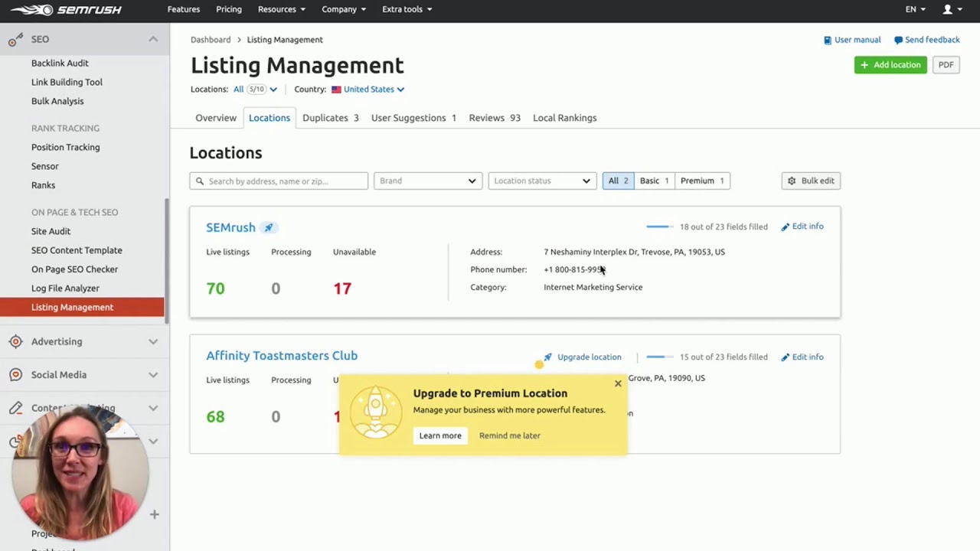The height and width of the screenshot is (551, 980).
Task: Open Log File Analyzer in sidebar
Action: pos(65,289)
